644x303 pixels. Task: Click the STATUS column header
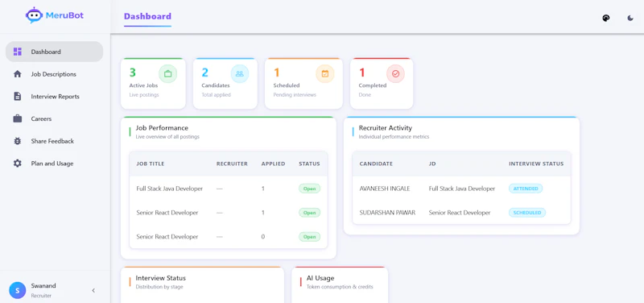[309, 164]
